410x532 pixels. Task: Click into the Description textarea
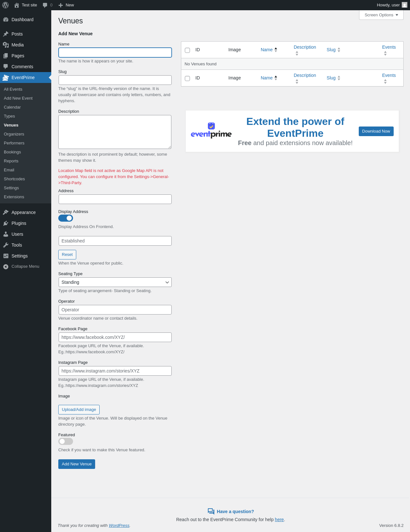pyautogui.click(x=115, y=132)
